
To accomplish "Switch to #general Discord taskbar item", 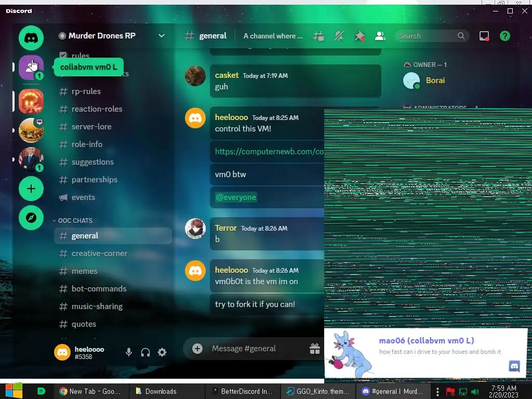I will coord(393,391).
